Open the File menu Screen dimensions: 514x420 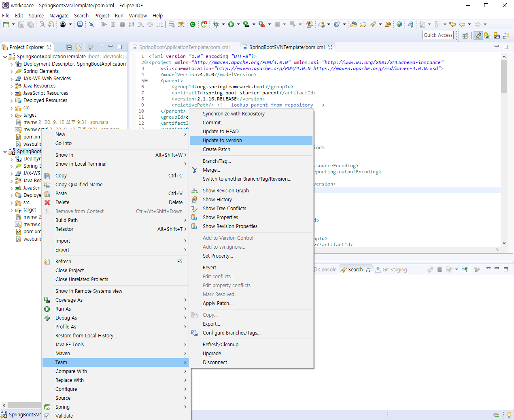[x=6, y=15]
